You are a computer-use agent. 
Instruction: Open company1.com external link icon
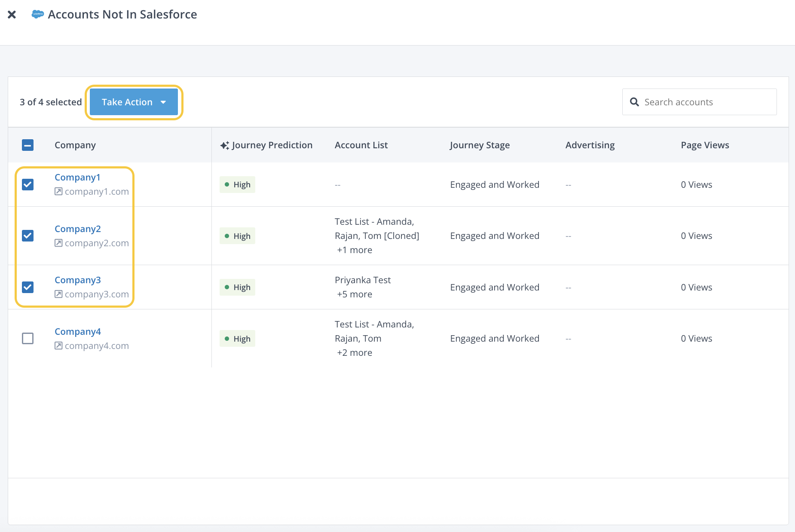58,192
